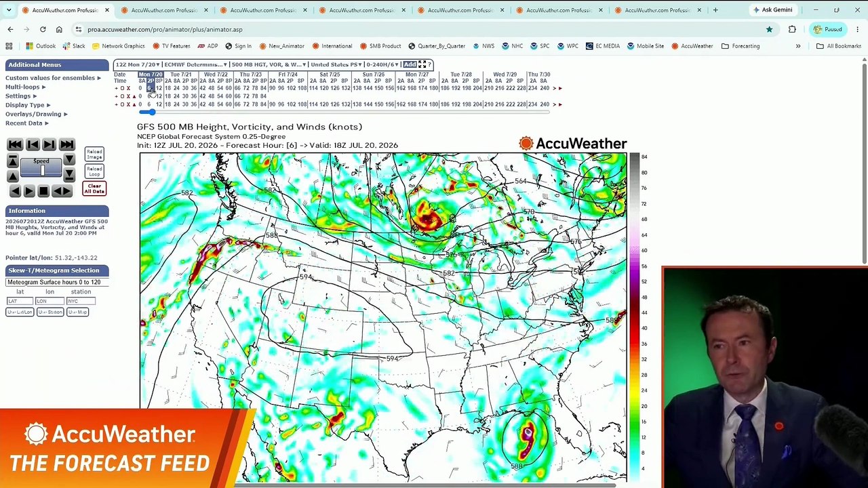Screen dimensions: 868x488
Task: Click Reload Image button
Action: point(94,155)
